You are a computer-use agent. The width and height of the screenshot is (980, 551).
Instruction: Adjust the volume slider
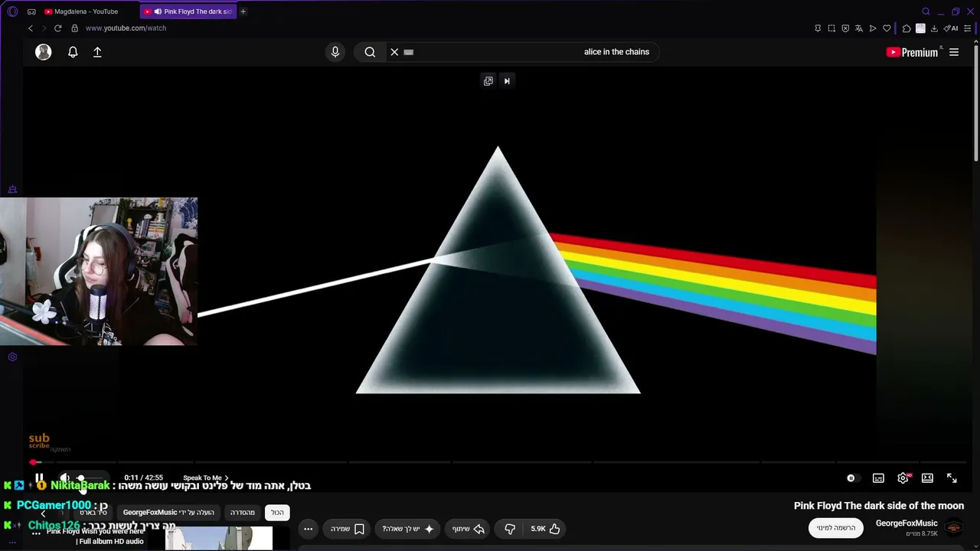point(90,478)
